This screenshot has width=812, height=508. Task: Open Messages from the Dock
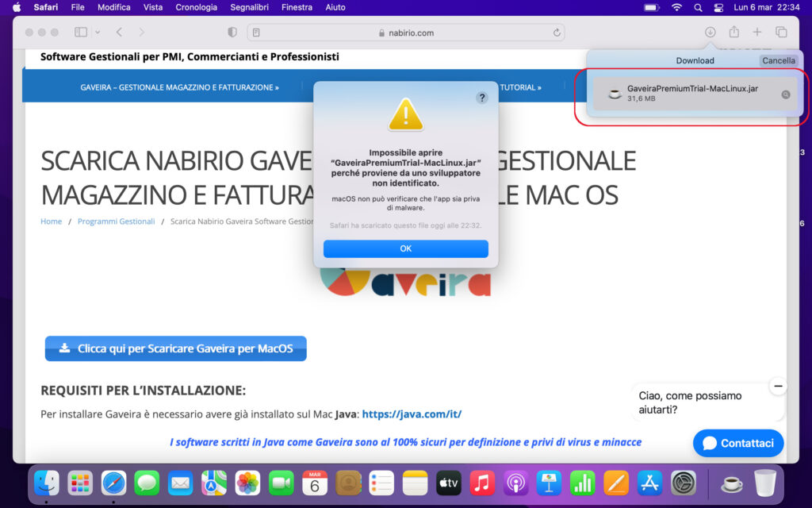coord(147,483)
